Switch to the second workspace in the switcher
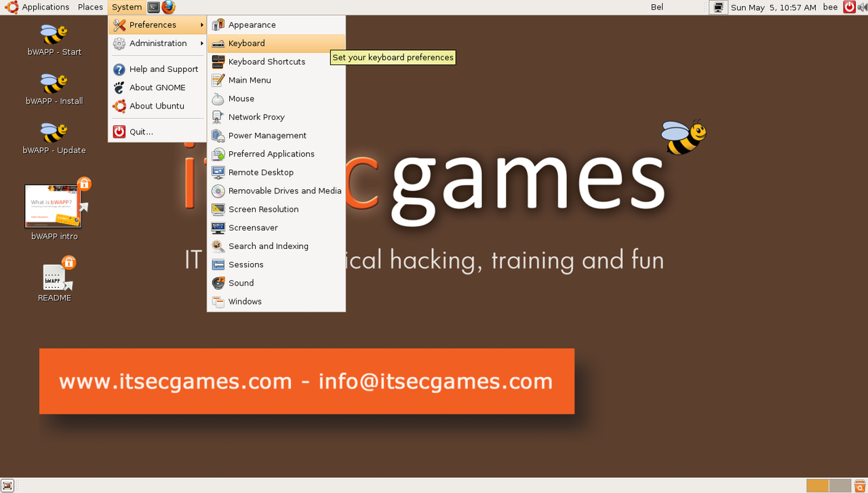 [840, 486]
